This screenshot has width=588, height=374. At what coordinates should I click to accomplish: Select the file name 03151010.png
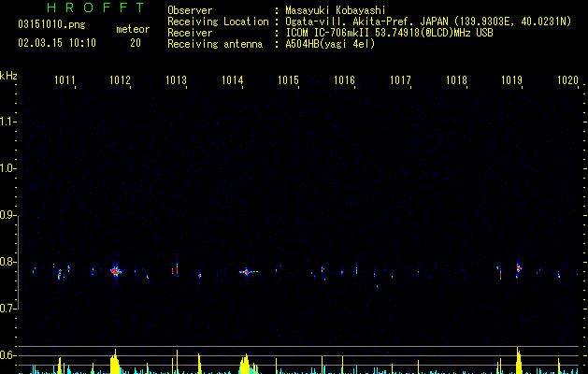(51, 24)
